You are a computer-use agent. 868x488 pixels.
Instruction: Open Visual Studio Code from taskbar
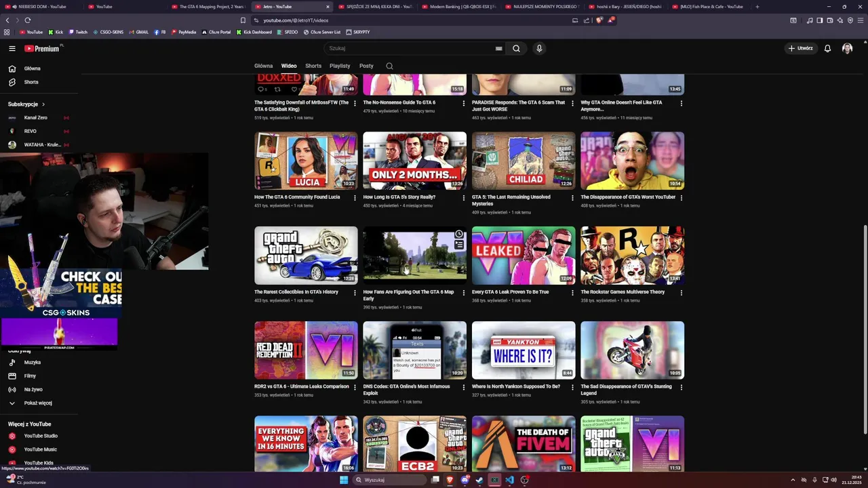pyautogui.click(x=510, y=480)
